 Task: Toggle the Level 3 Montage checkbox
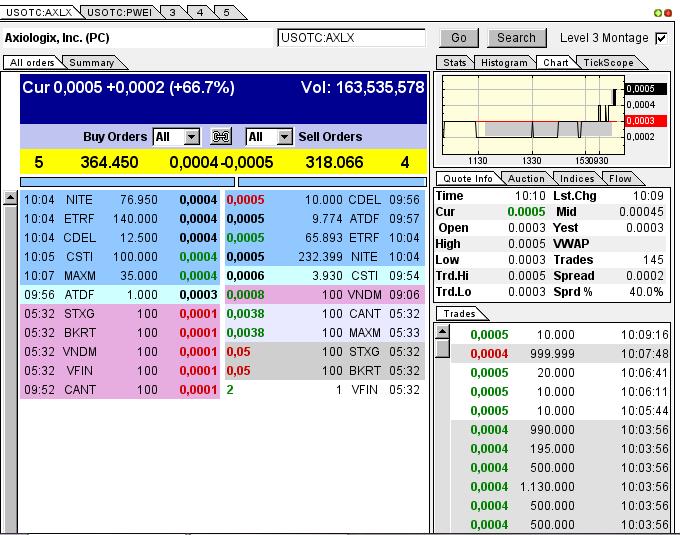click(x=660, y=38)
